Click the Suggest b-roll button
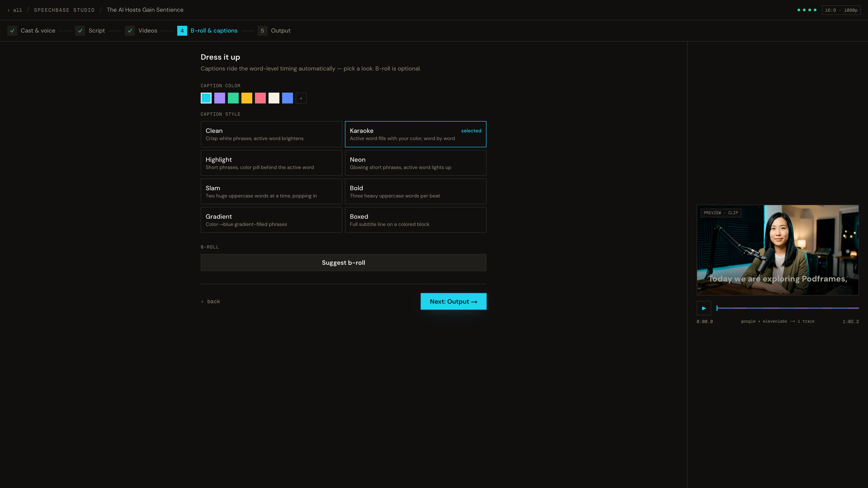 (x=343, y=263)
